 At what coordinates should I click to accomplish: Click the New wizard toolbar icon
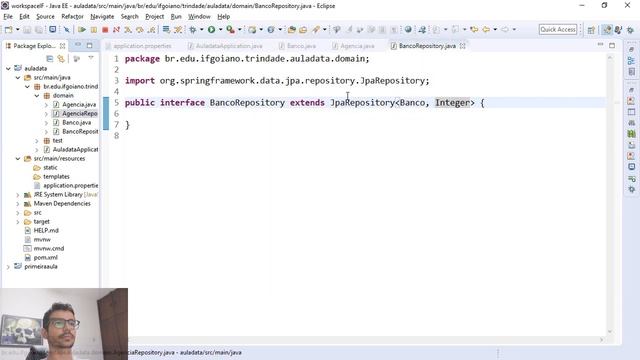pyautogui.click(x=9, y=29)
